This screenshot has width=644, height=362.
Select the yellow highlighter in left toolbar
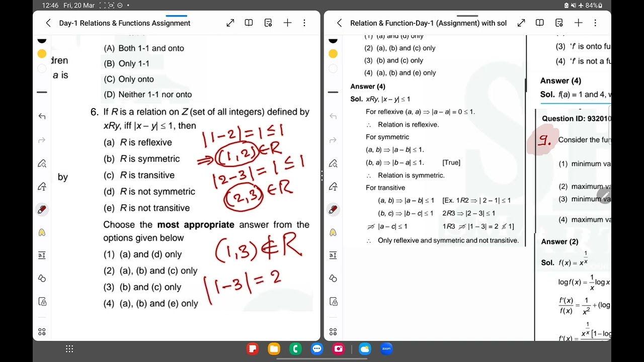[42, 232]
